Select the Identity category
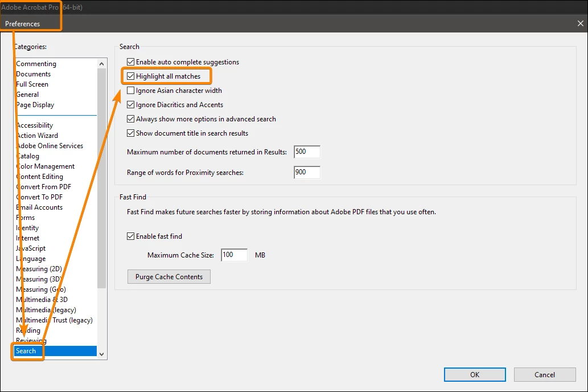588x392 pixels. point(27,228)
